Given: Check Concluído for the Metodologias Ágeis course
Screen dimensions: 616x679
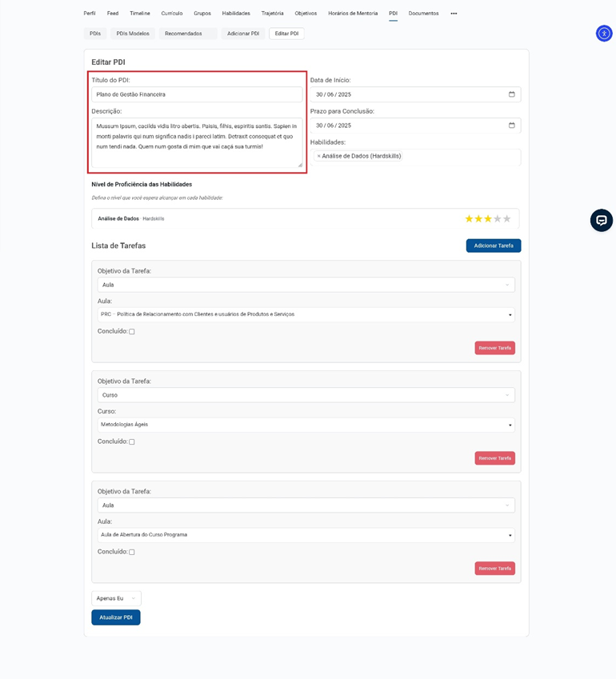Looking at the screenshot, I should click(x=132, y=442).
